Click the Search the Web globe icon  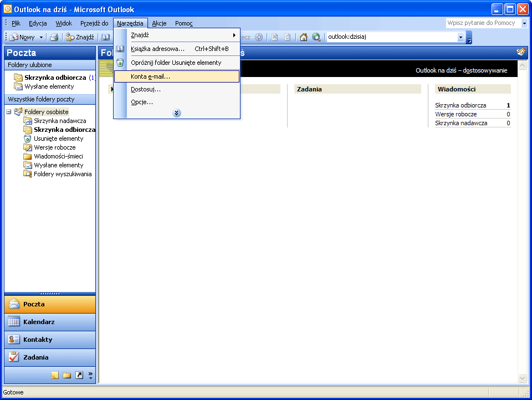[x=316, y=37]
